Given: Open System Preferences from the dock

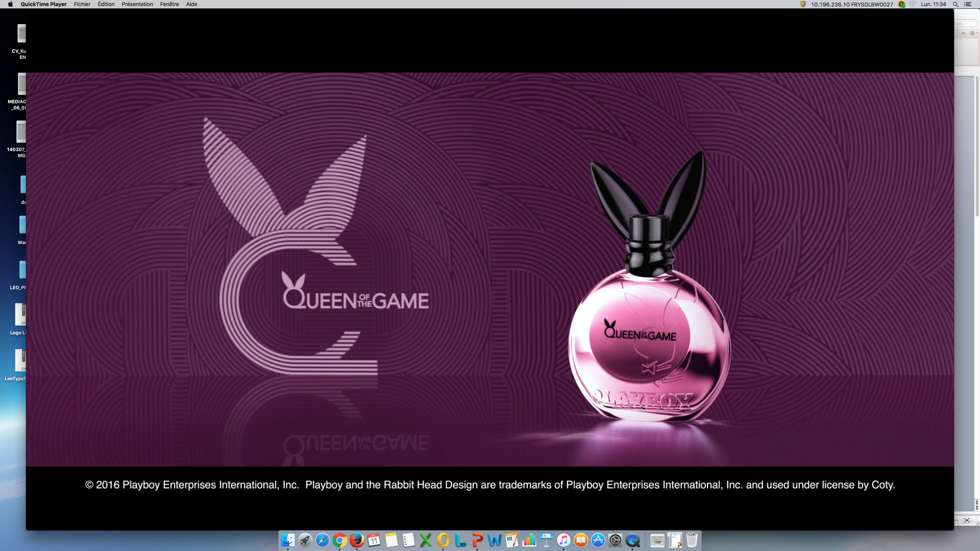Looking at the screenshot, I should [x=615, y=540].
